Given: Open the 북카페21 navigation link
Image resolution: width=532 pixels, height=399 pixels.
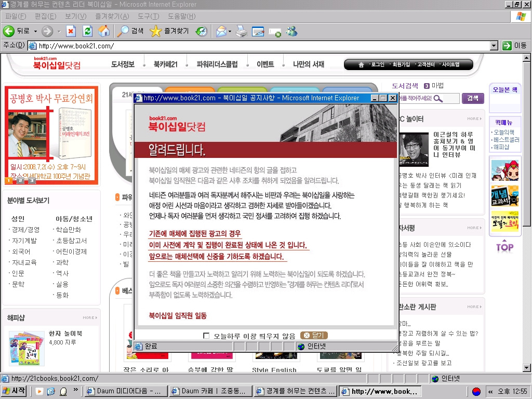Looking at the screenshot, I should click(166, 64).
